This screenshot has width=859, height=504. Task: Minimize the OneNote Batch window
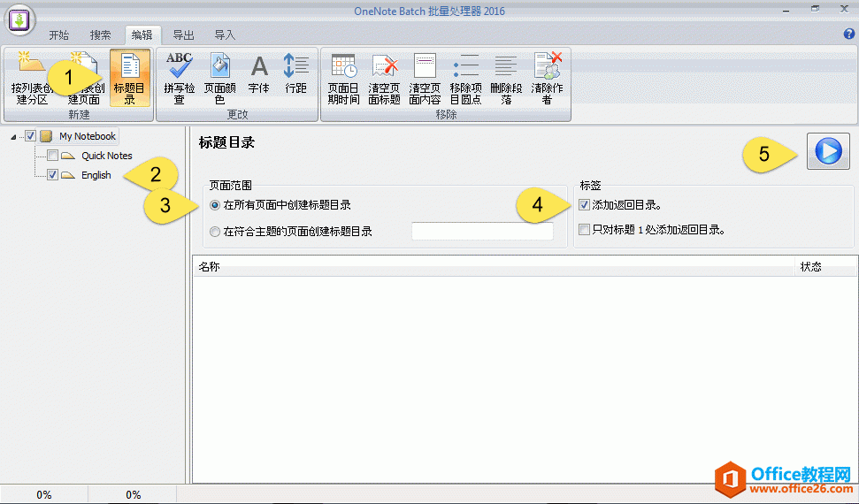tap(786, 10)
